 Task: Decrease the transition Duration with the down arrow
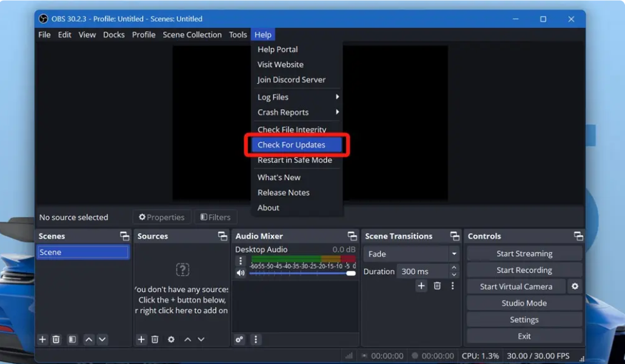[453, 275]
